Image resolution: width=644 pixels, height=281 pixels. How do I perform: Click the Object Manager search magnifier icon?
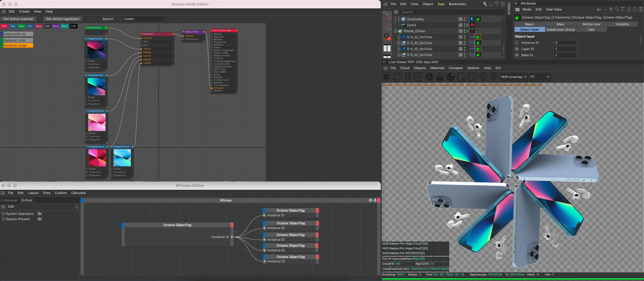point(485,4)
